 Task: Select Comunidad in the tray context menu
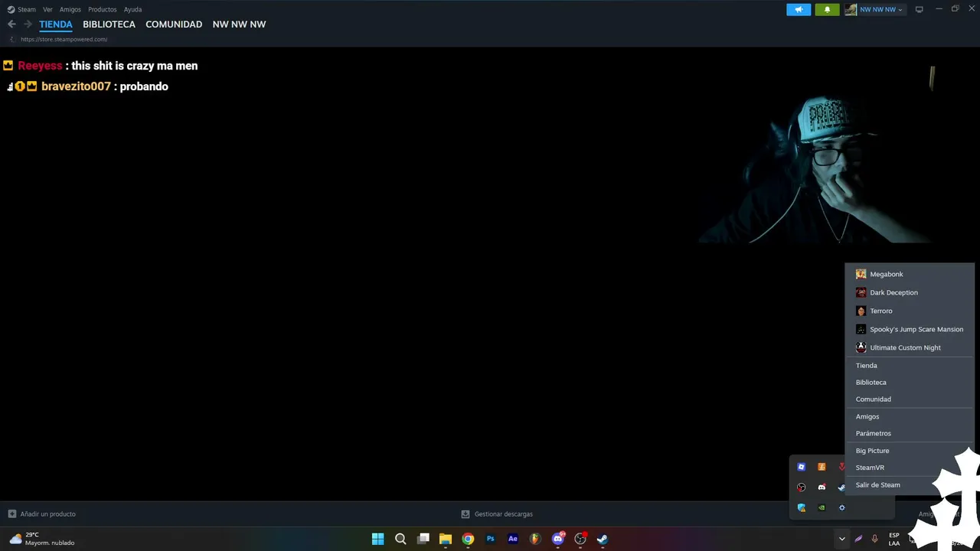910,399
